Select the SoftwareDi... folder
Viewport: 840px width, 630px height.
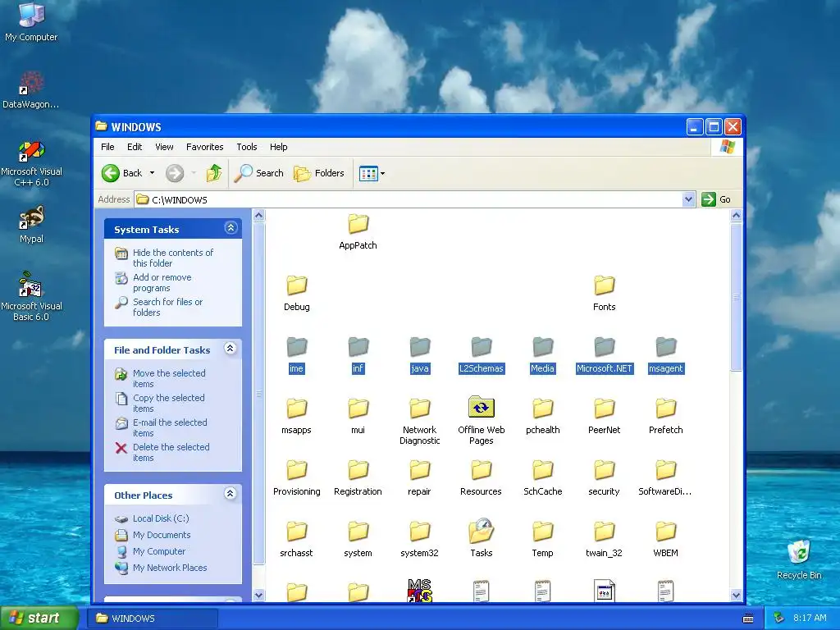[x=666, y=478]
